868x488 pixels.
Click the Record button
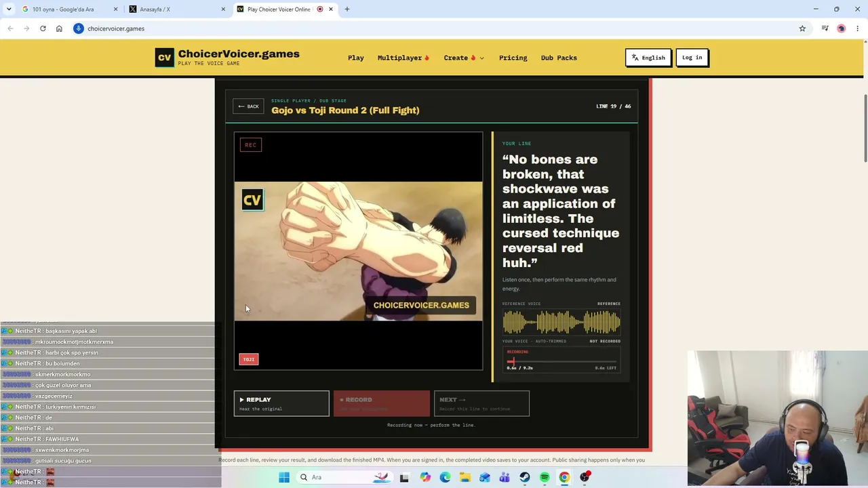381,403
